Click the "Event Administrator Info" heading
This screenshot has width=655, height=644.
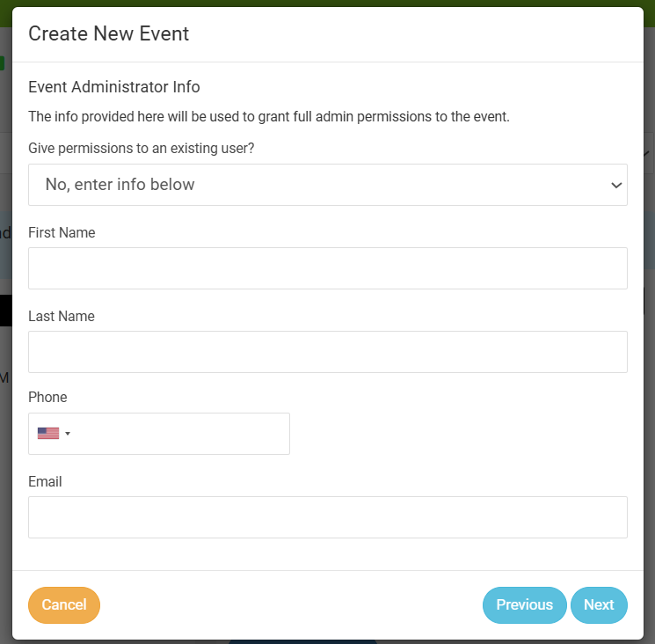114,87
